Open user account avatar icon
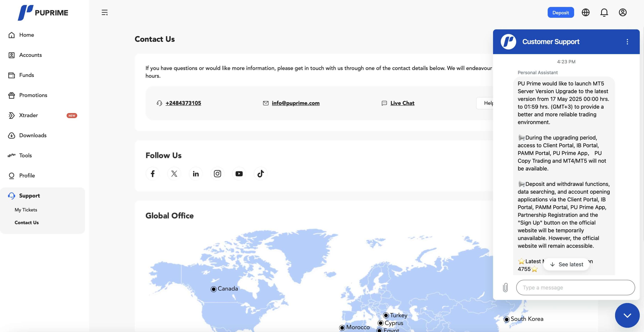This screenshot has width=644, height=332. coord(623,12)
